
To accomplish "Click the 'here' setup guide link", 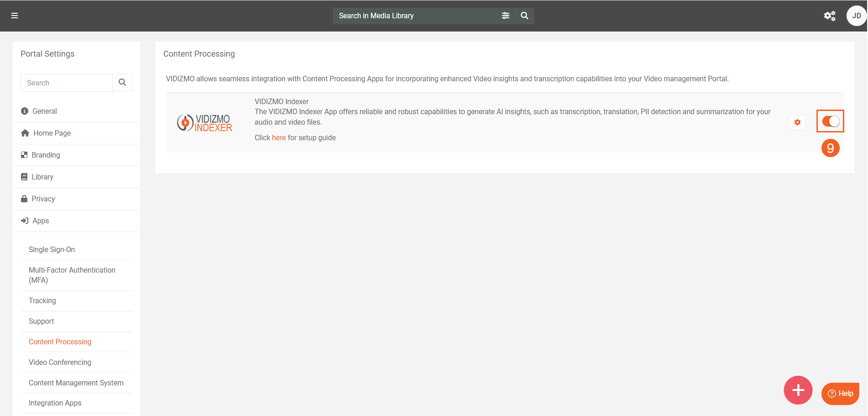I will point(279,138).
